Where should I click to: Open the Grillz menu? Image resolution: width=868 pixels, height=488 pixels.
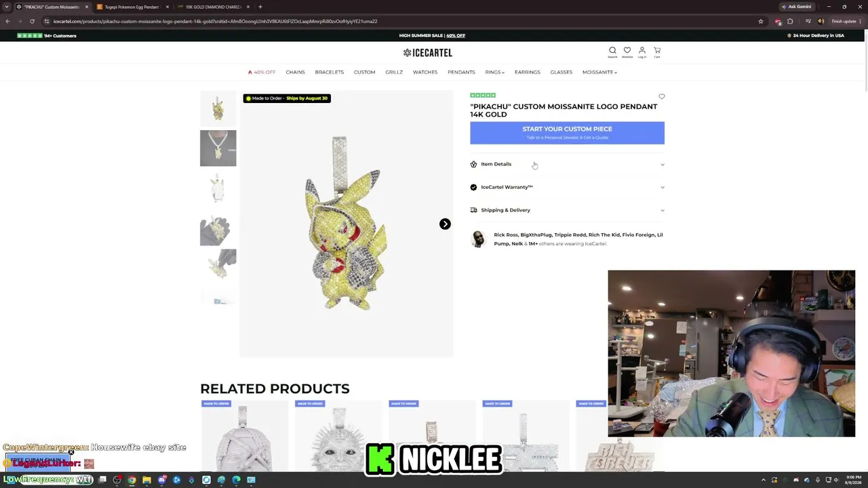click(x=394, y=72)
